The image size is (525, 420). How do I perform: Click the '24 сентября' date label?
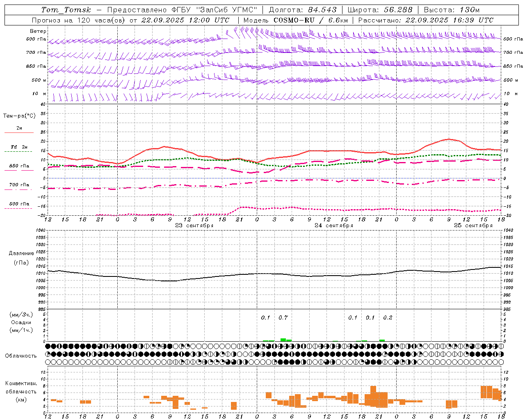pos(334,226)
